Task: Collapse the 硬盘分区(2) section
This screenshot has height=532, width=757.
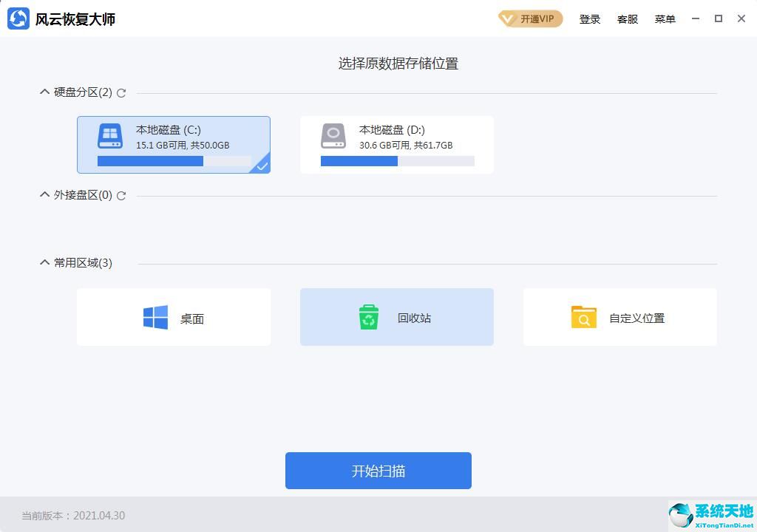Action: [44, 92]
